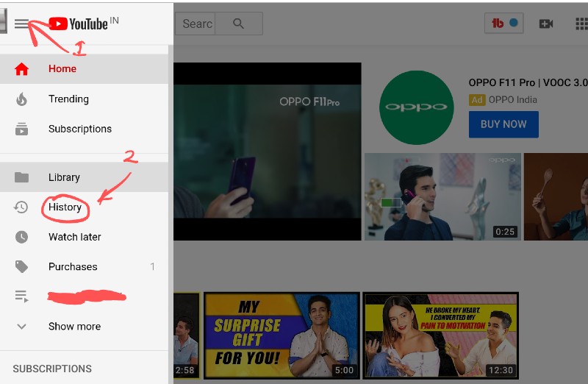
Task: Click the Purchases count 1
Action: point(152,266)
